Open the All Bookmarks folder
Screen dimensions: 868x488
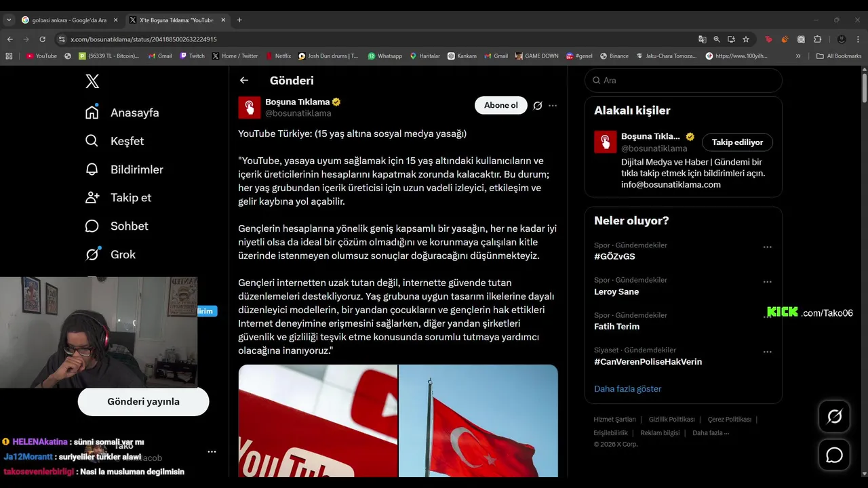[839, 56]
